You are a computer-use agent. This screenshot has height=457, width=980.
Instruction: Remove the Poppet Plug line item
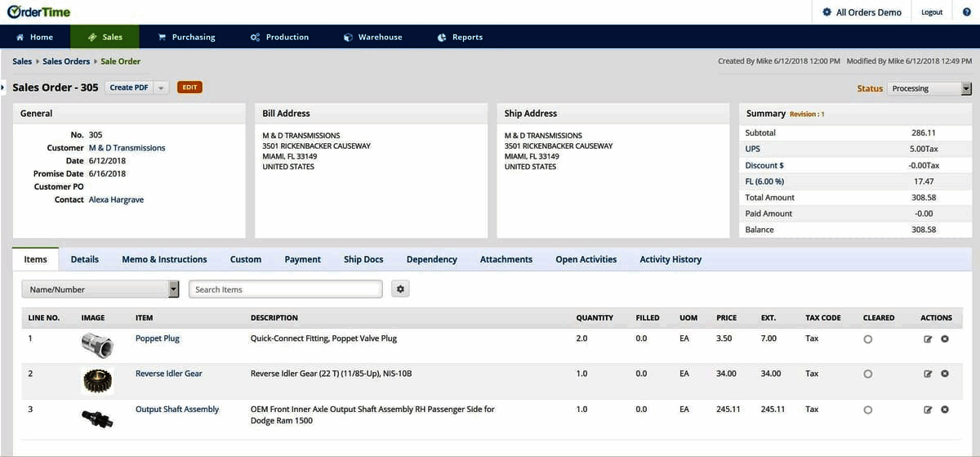945,338
